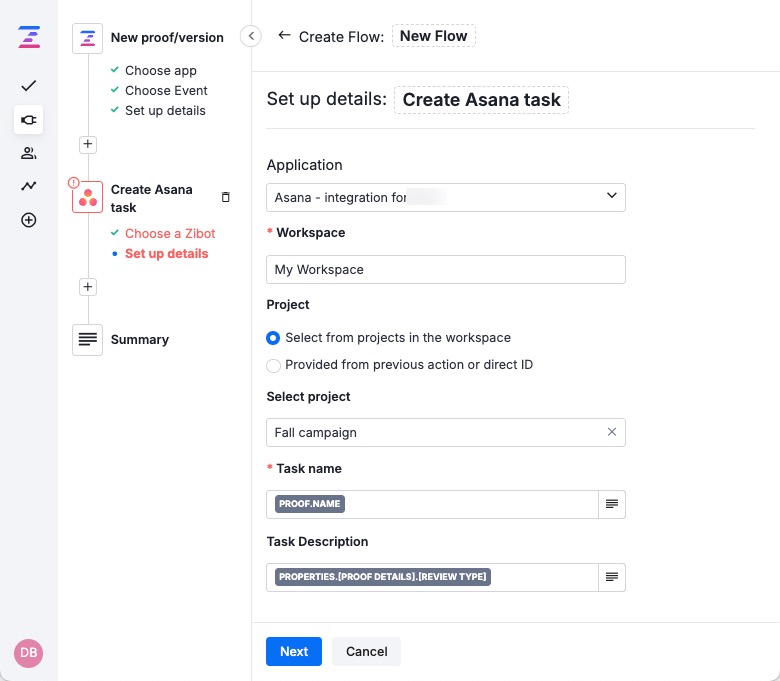Click the New proof/version step icon
The image size is (780, 681).
pyautogui.click(x=88, y=38)
